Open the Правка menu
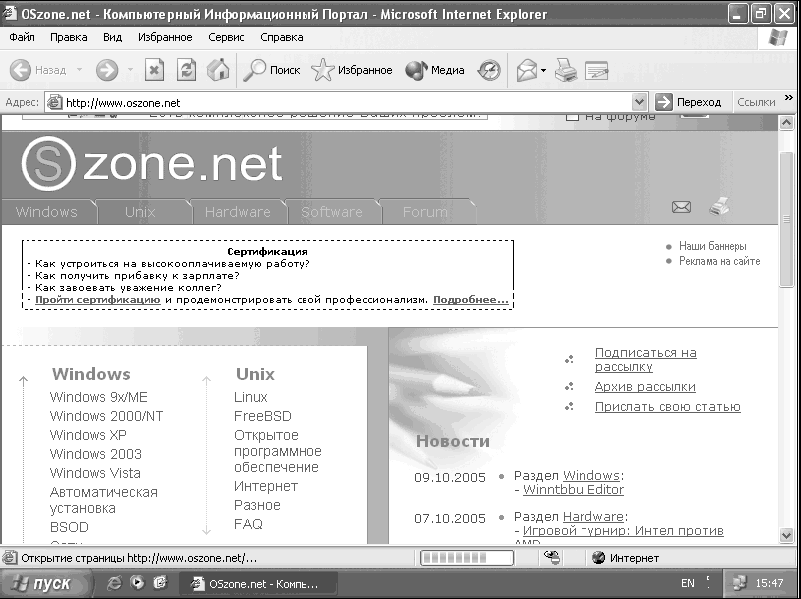Image resolution: width=801 pixels, height=599 pixels. click(68, 37)
